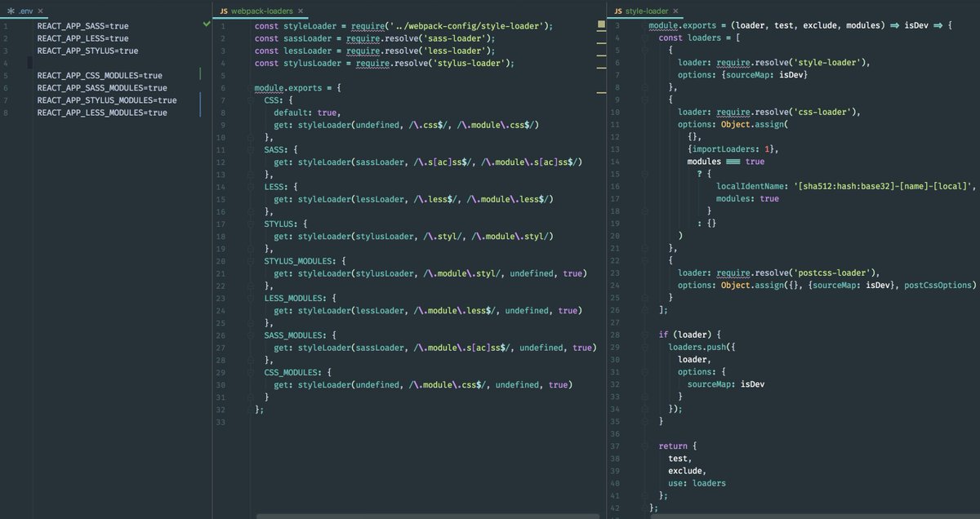Viewport: 980px width, 519px height.
Task: Collapse the CSS block fold marker
Action: click(250, 100)
